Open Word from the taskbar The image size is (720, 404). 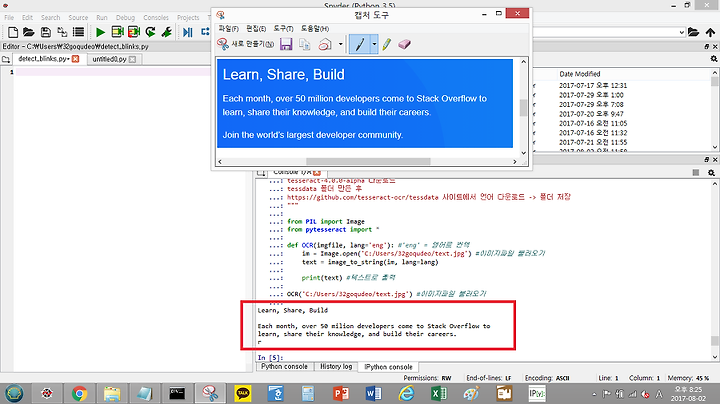pos(373,393)
